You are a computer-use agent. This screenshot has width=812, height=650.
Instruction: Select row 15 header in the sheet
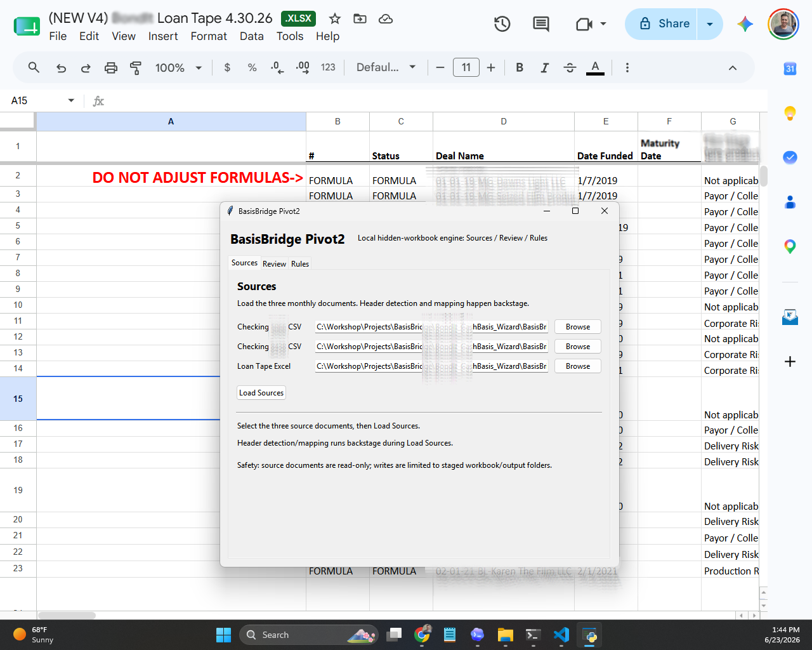18,399
